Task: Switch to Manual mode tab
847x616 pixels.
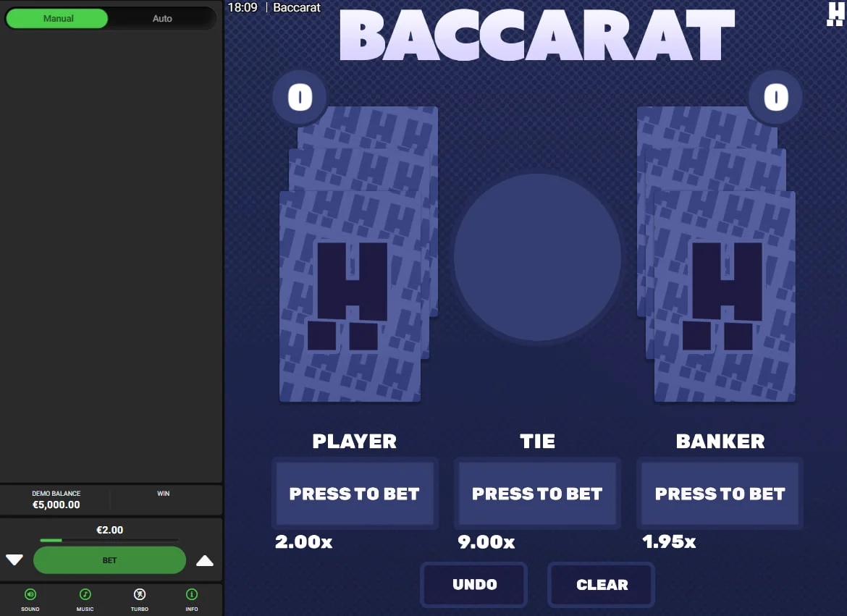Action: tap(57, 18)
